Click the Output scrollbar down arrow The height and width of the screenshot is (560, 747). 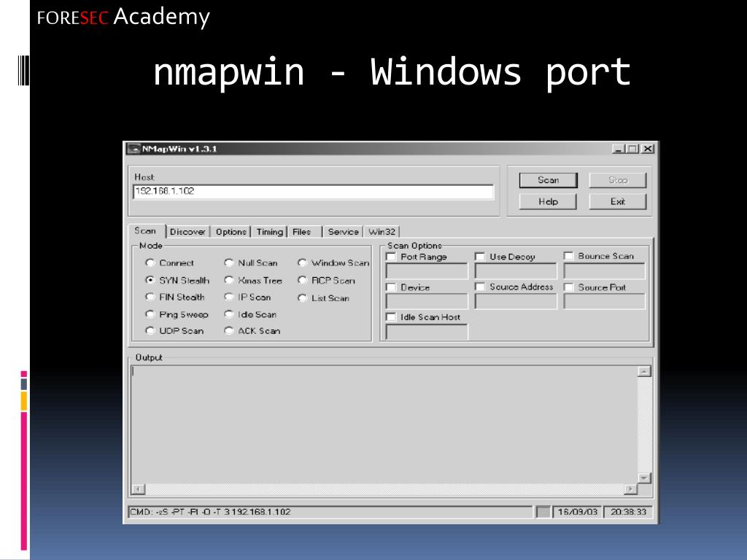click(x=644, y=478)
